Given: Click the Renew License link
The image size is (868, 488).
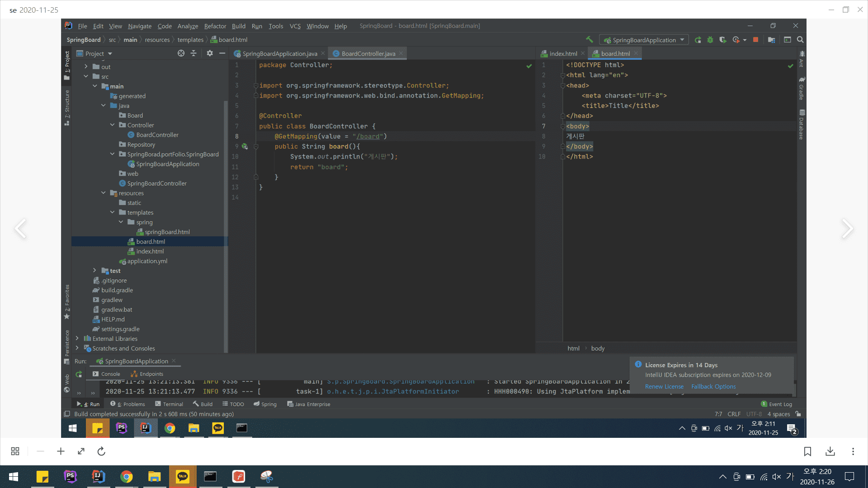Looking at the screenshot, I should point(664,386).
